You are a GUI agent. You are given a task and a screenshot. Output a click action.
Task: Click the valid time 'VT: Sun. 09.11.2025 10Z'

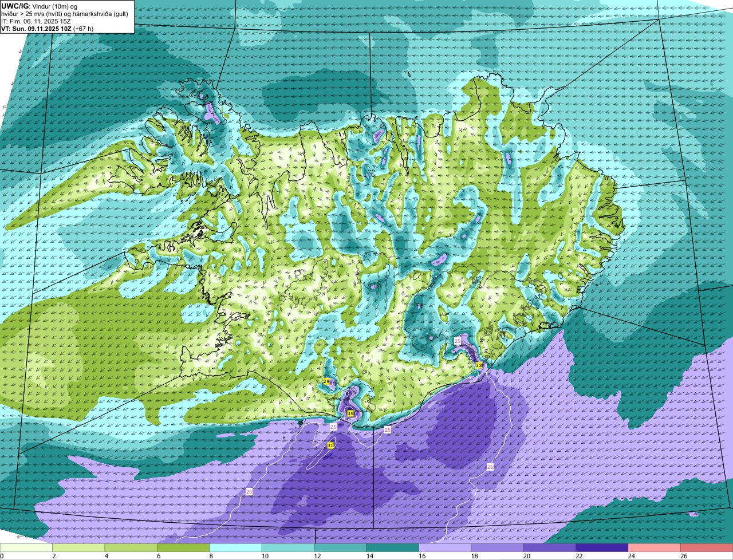tap(36, 28)
